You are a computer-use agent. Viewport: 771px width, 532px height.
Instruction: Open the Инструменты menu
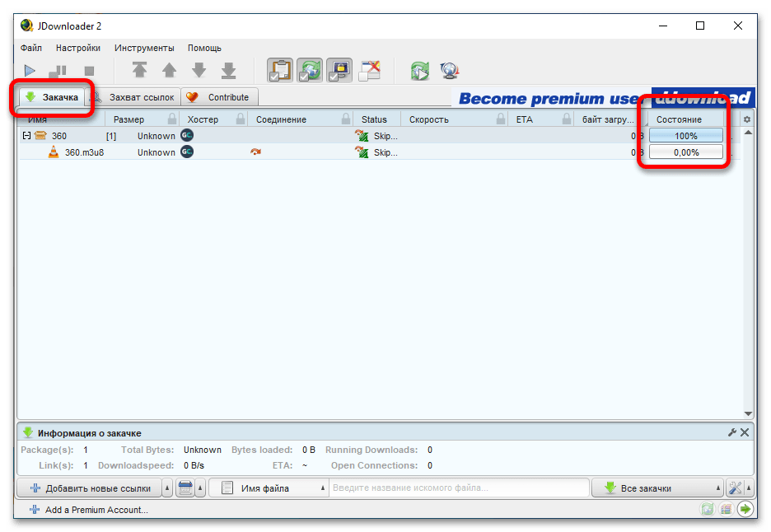pos(145,49)
